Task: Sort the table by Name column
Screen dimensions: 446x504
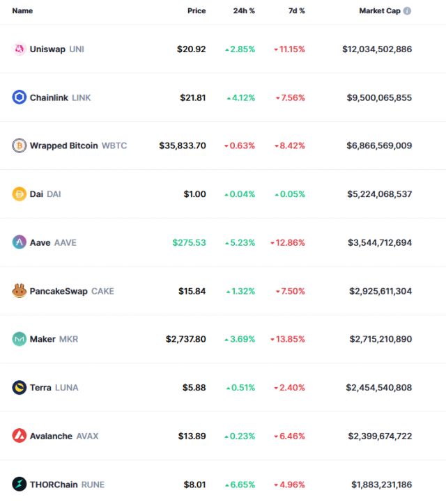Action: click(x=22, y=11)
